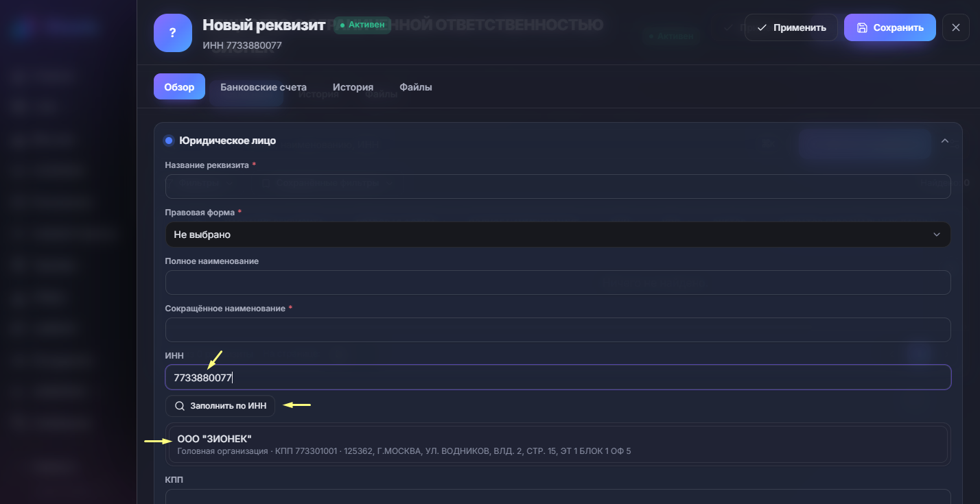Choose the ООО "ЗИОНЕК" suggestion
This screenshot has width=980, height=504.
click(x=558, y=444)
